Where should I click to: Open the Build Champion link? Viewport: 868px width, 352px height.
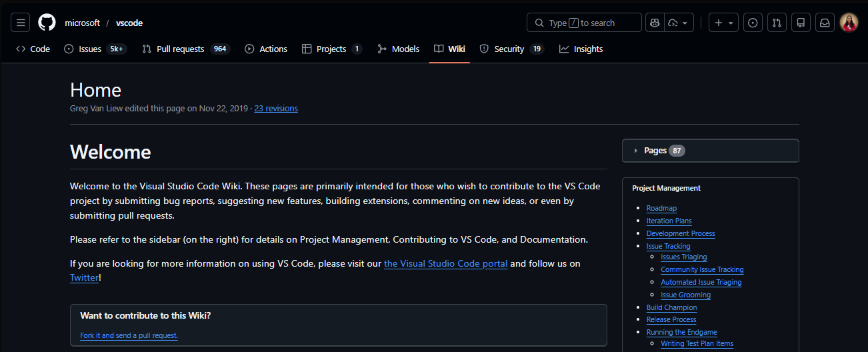click(x=671, y=307)
